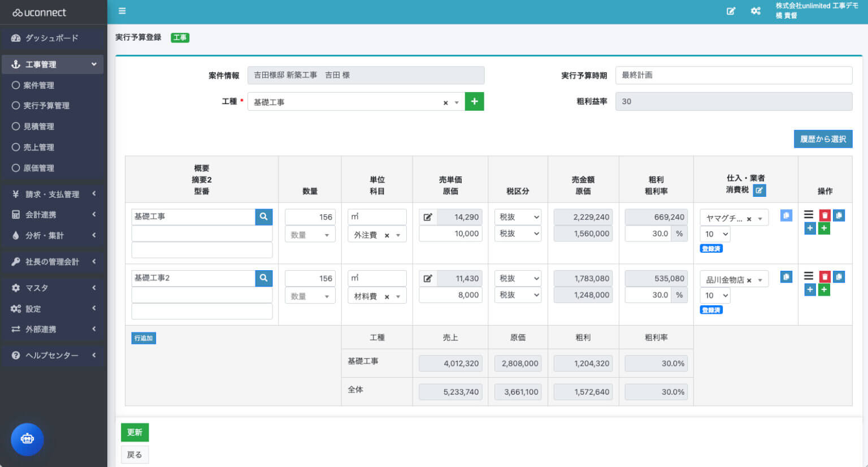Toggle the hamburger sidebar menu icon
The image size is (868, 467).
[122, 11]
